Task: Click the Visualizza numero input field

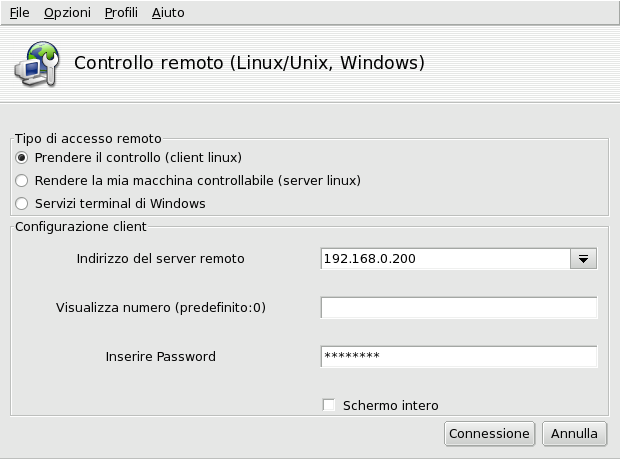Action: click(458, 308)
